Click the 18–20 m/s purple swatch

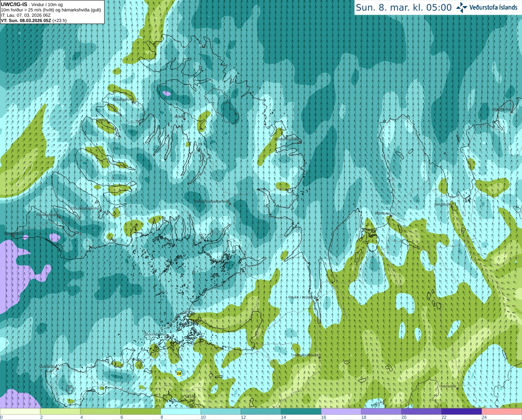[381, 411]
